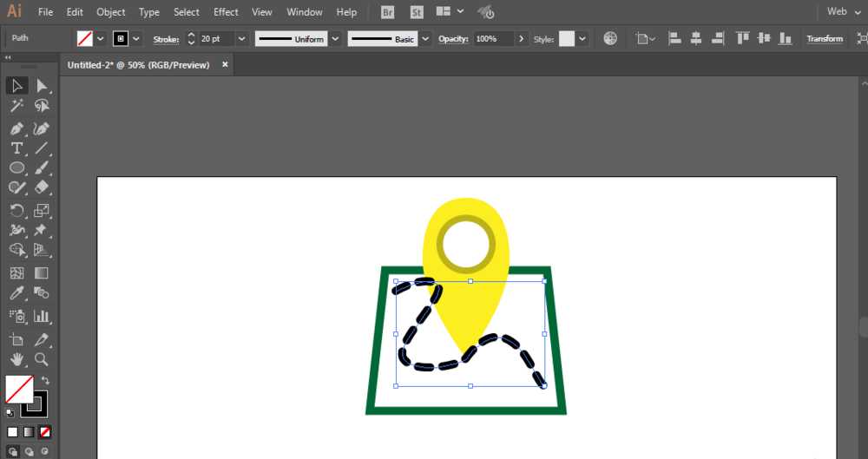Open the Basic brush definition dropdown
This screenshot has height=459, width=868.
pos(425,39)
